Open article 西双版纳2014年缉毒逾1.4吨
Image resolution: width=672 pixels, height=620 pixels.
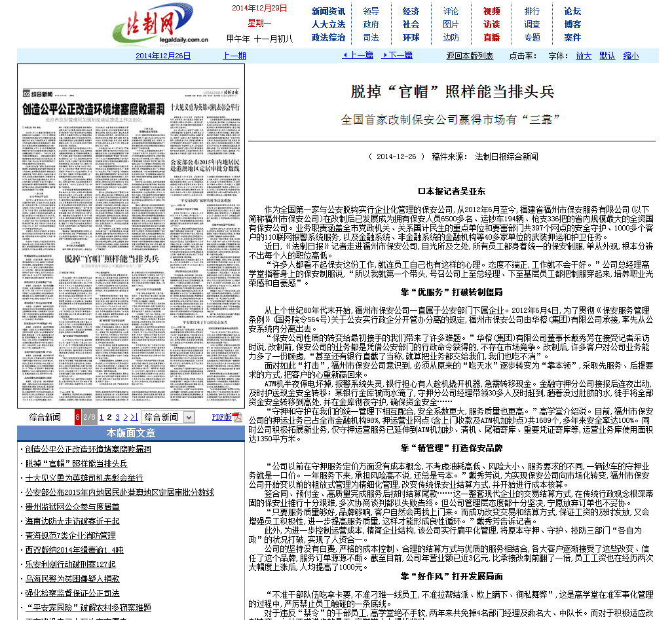75,550
